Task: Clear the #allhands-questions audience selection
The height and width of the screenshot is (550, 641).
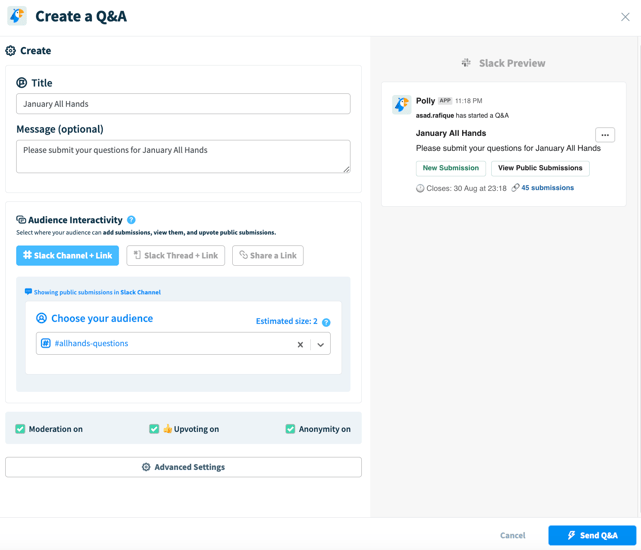Action: click(300, 344)
